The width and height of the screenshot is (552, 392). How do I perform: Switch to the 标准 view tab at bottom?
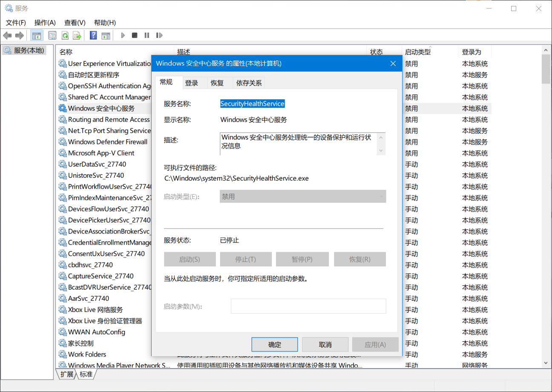pos(86,374)
